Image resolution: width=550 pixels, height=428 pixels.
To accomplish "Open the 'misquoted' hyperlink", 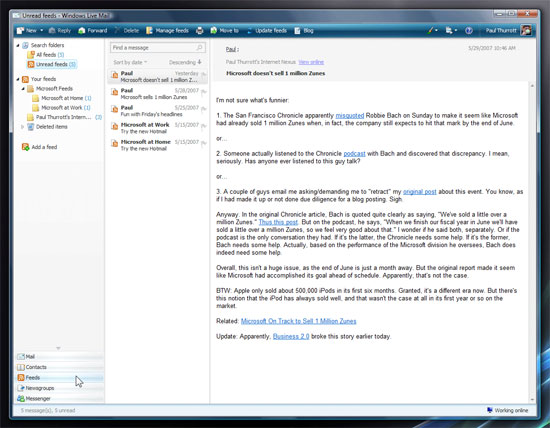I will 350,115.
